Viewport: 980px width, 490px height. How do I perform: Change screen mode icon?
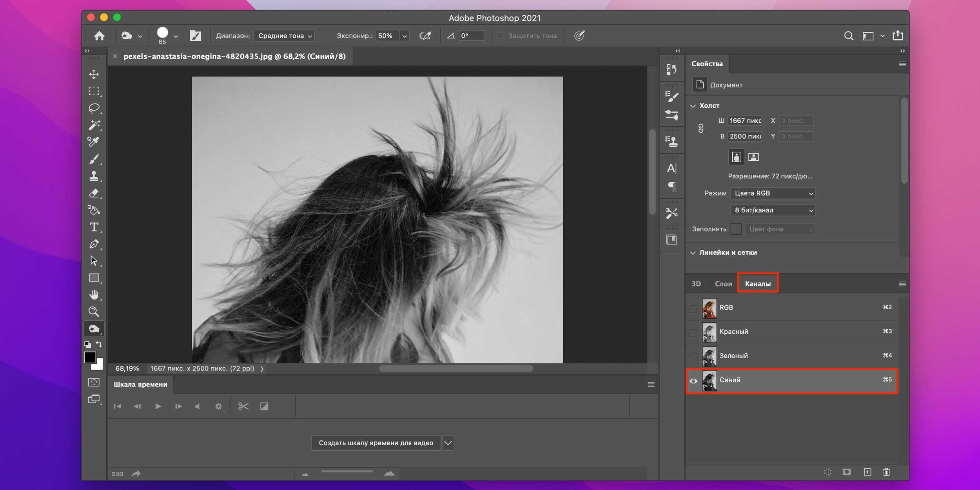click(x=94, y=399)
